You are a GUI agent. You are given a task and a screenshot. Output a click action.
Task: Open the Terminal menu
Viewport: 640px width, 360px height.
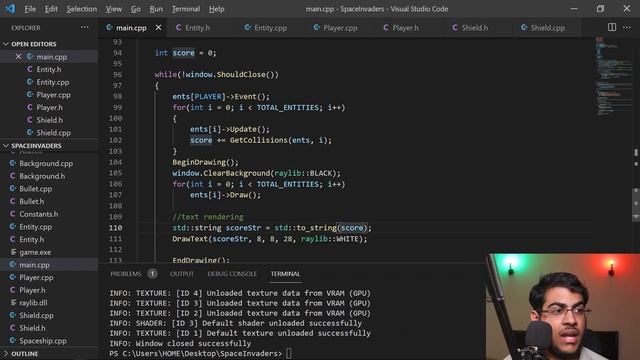point(186,9)
